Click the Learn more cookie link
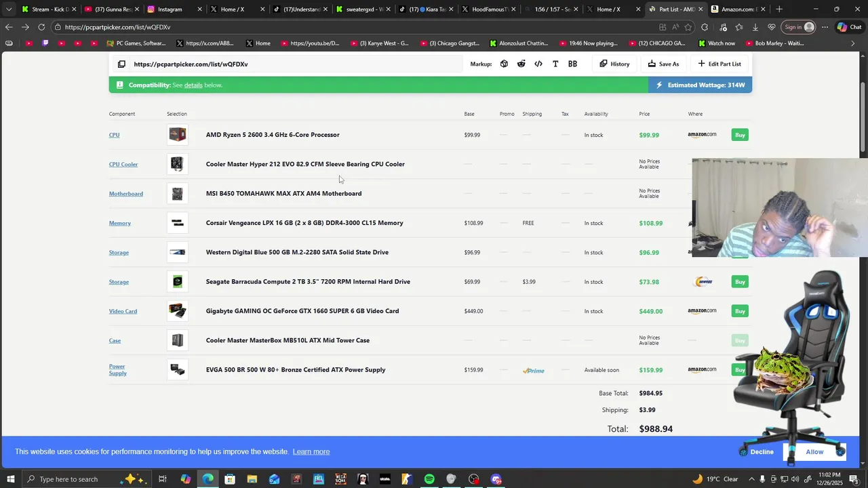 tap(311, 452)
